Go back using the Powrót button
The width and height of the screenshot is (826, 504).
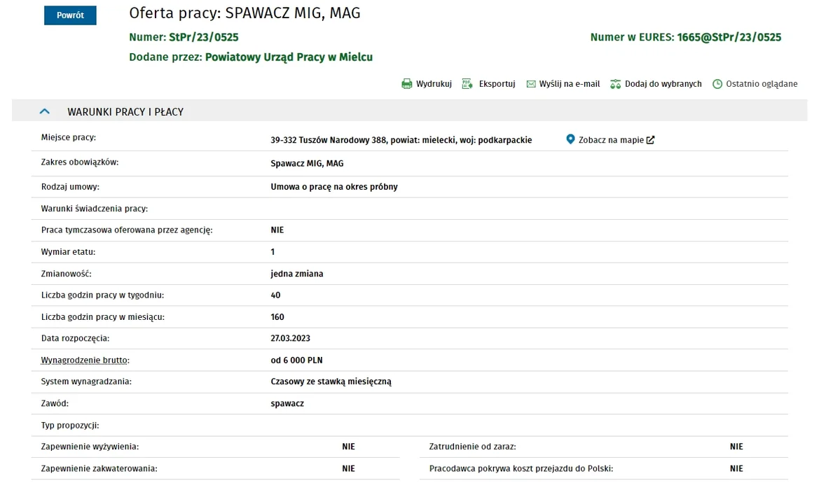coord(70,15)
